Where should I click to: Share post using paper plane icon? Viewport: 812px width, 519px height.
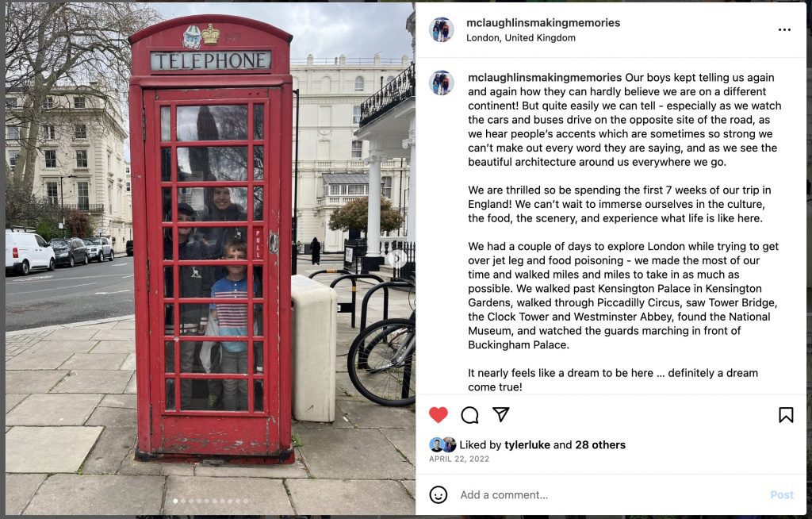501,414
